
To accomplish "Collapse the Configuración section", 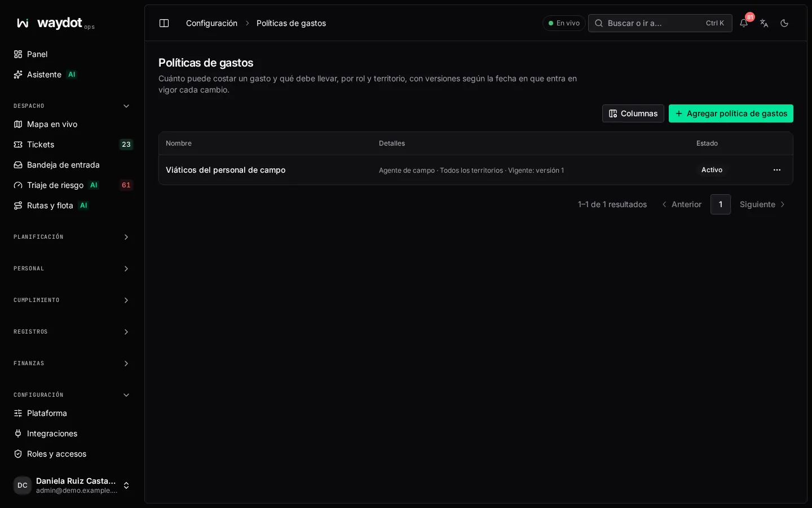I will 72,395.
